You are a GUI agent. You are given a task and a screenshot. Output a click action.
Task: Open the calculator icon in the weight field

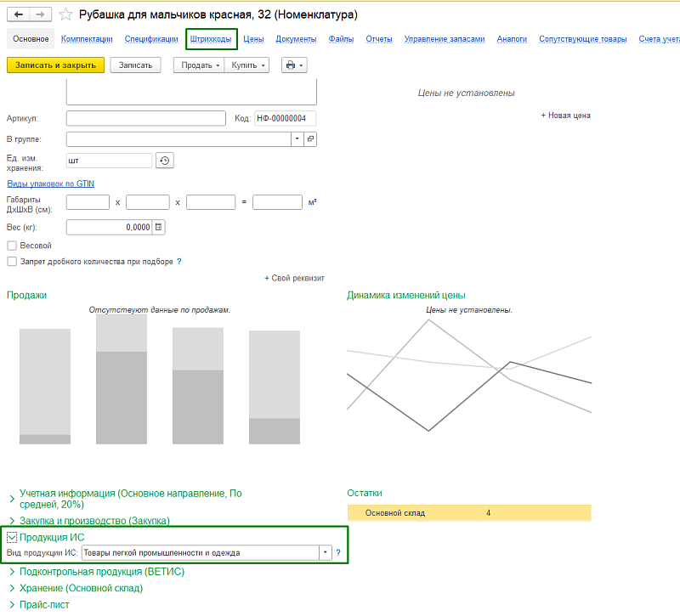pos(158,227)
